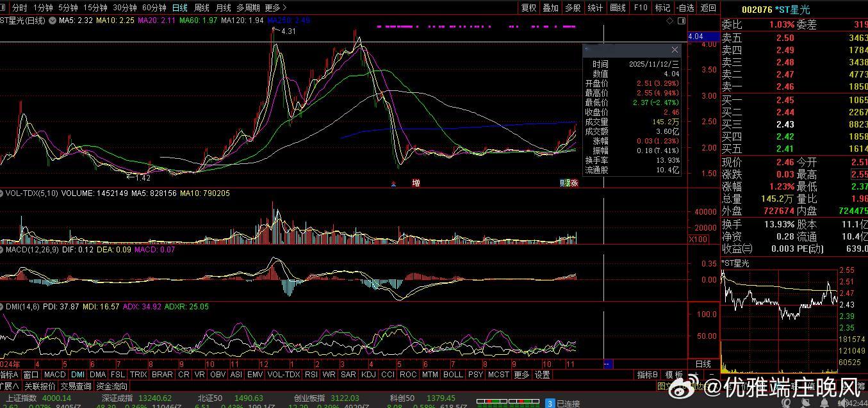
Task: Select CCI indicator tab
Action: (388, 375)
